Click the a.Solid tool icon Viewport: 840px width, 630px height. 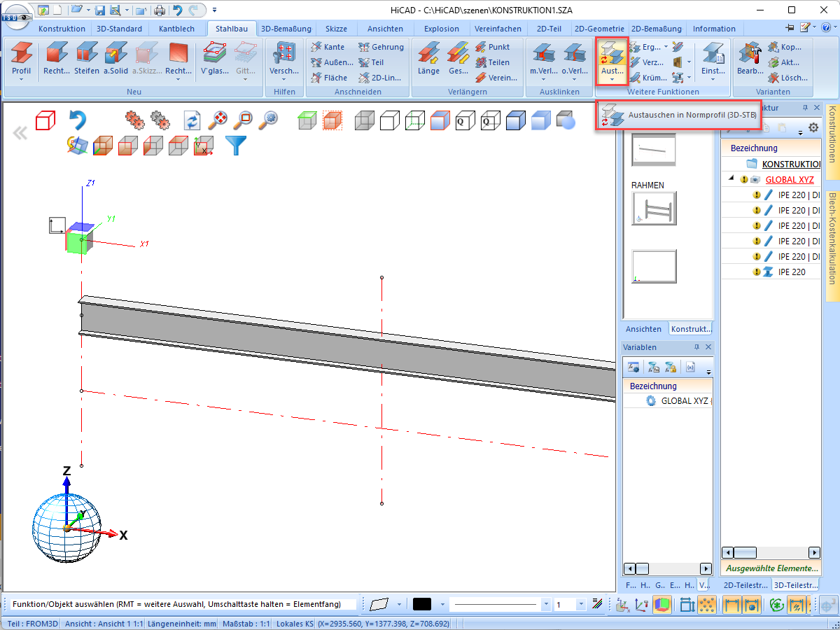click(x=115, y=57)
